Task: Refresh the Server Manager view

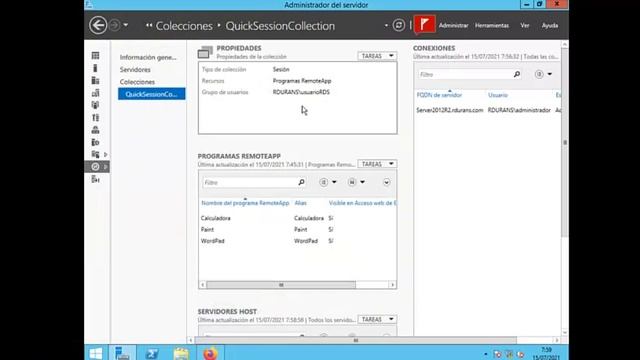Action: [399, 25]
